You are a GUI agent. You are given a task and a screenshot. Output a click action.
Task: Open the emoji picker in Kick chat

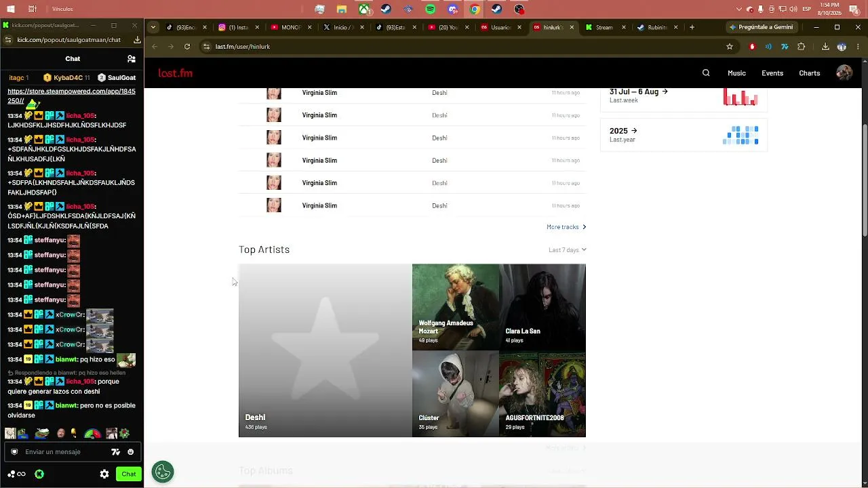(x=131, y=452)
